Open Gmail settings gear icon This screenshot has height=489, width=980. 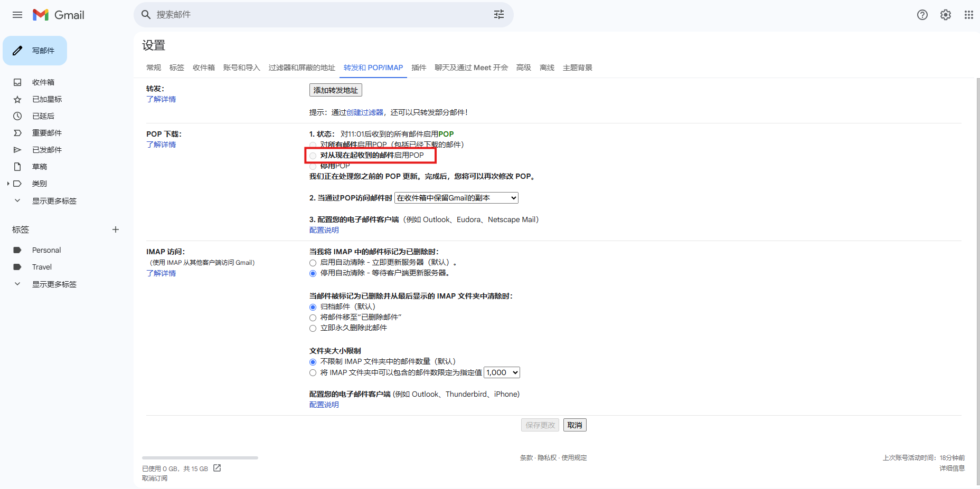tap(945, 15)
